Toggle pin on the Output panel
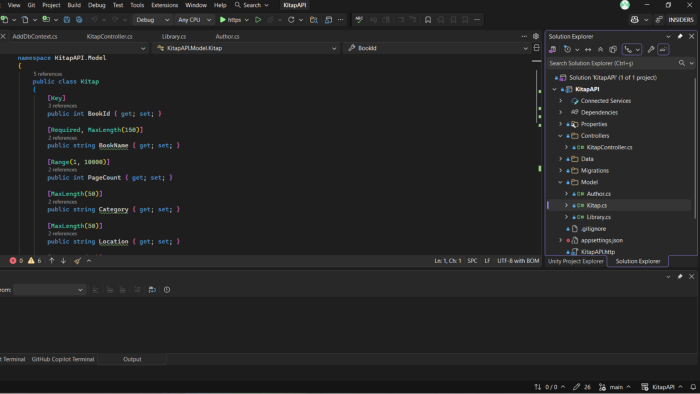Screen dimensions: 700x394 click(x=680, y=277)
